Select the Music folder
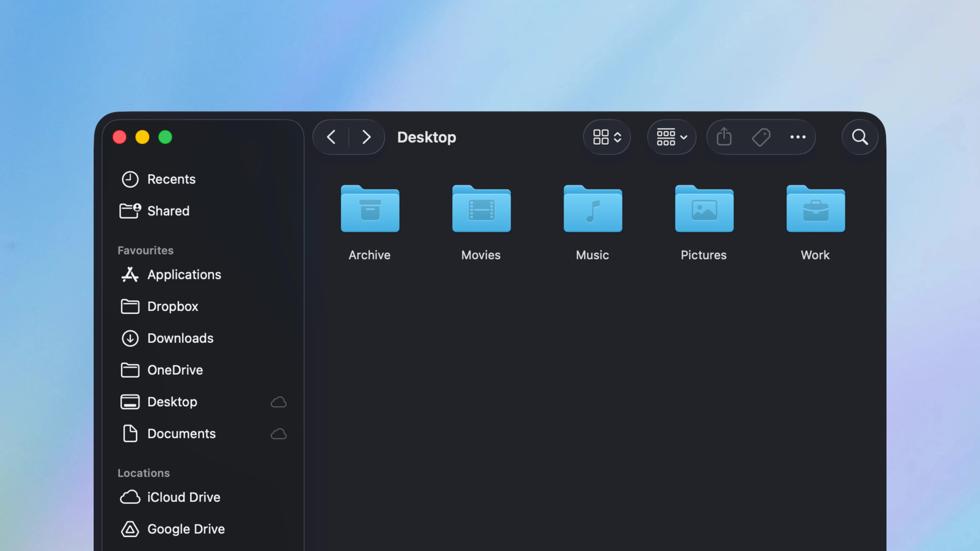 click(x=593, y=209)
